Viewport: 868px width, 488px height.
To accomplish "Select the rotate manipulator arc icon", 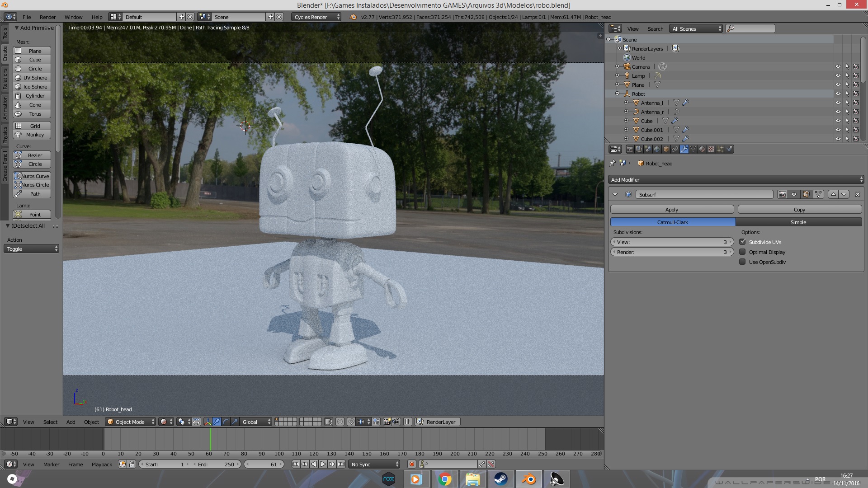I will click(226, 422).
